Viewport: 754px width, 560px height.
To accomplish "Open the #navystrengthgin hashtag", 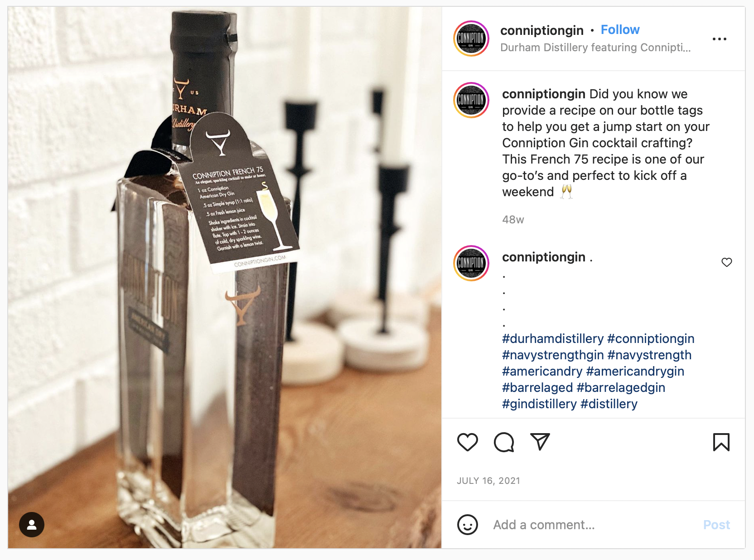I will 553,355.
